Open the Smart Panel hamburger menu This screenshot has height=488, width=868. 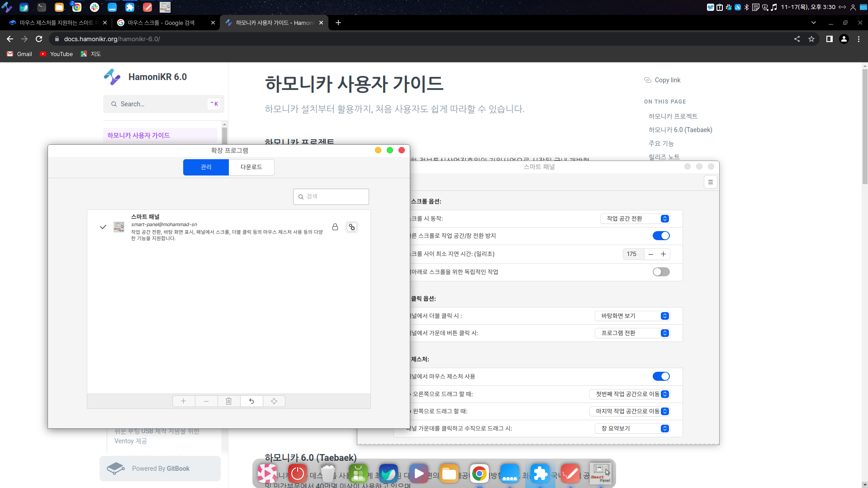pos(710,182)
